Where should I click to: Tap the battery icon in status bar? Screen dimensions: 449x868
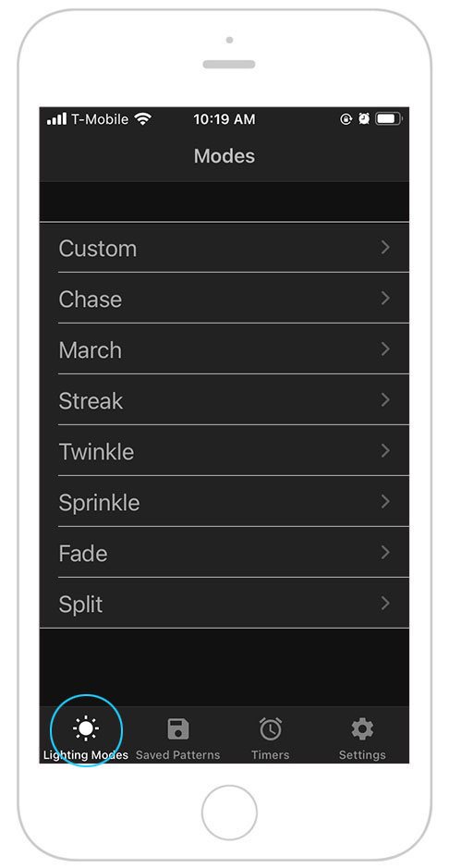click(389, 119)
